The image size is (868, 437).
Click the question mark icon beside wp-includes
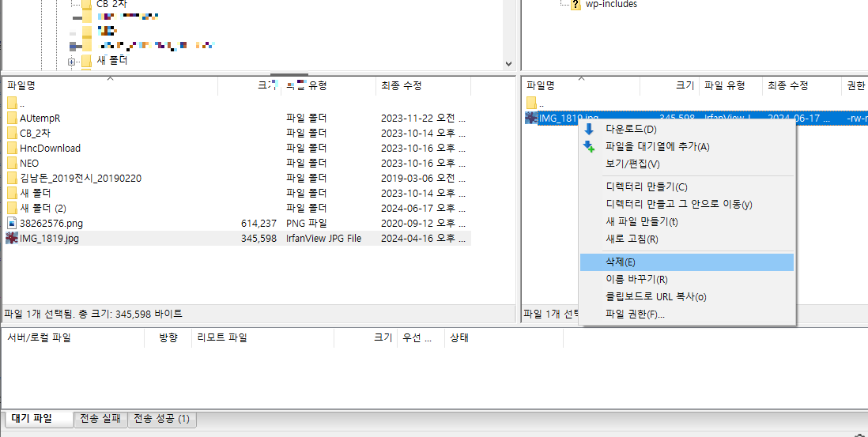pyautogui.click(x=576, y=5)
